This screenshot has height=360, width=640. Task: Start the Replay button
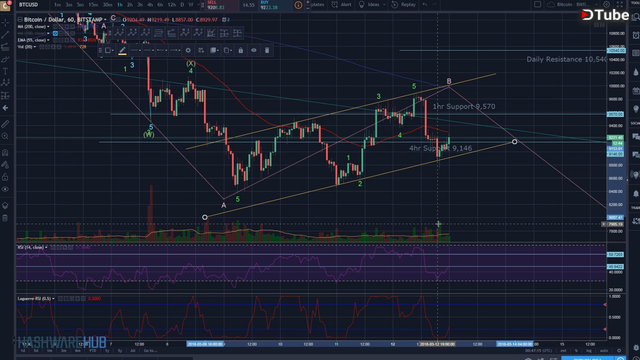click(404, 4)
